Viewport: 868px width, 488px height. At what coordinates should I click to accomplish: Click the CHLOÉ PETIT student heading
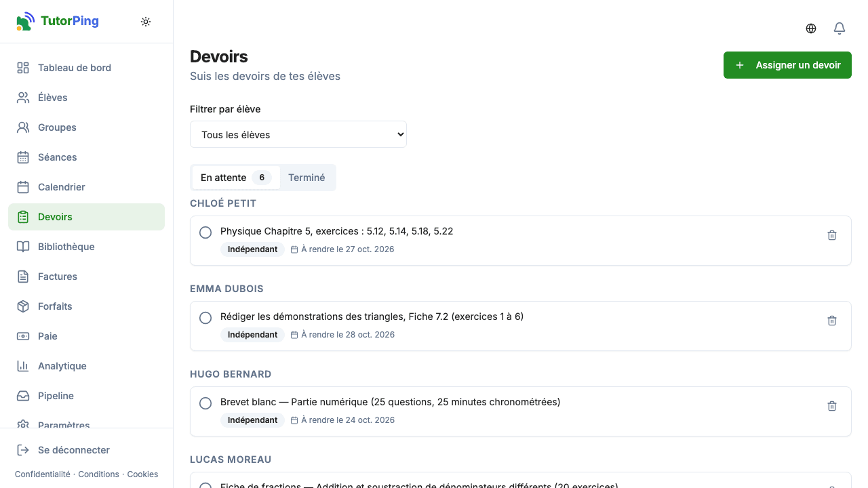tap(223, 203)
